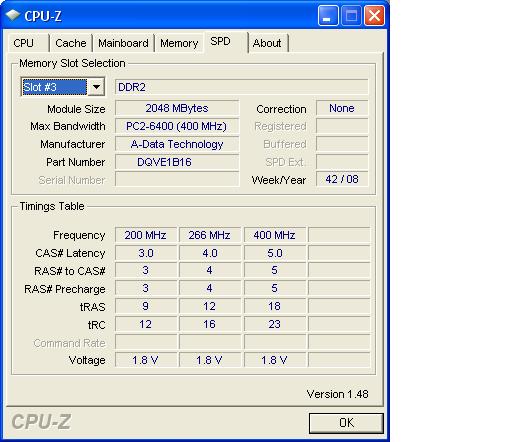Image resolution: width=512 pixels, height=442 pixels.
Task: Open the Cache tab
Action: (71, 43)
